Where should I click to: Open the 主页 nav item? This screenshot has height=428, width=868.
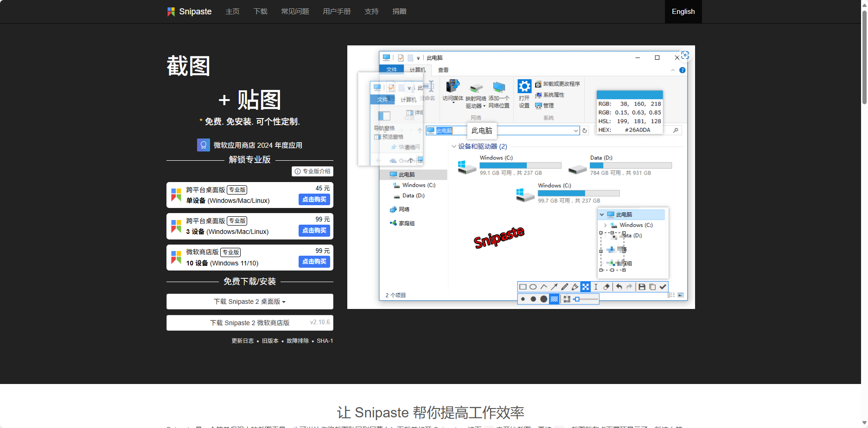tap(232, 12)
